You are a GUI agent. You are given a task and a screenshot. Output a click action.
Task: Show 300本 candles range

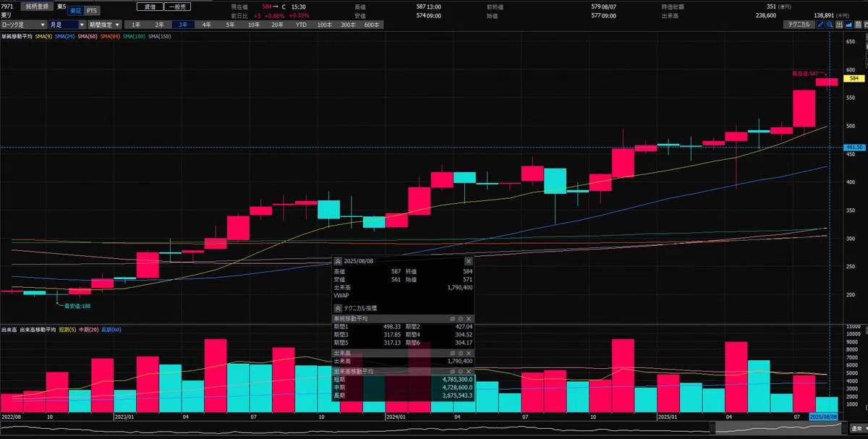(x=348, y=25)
